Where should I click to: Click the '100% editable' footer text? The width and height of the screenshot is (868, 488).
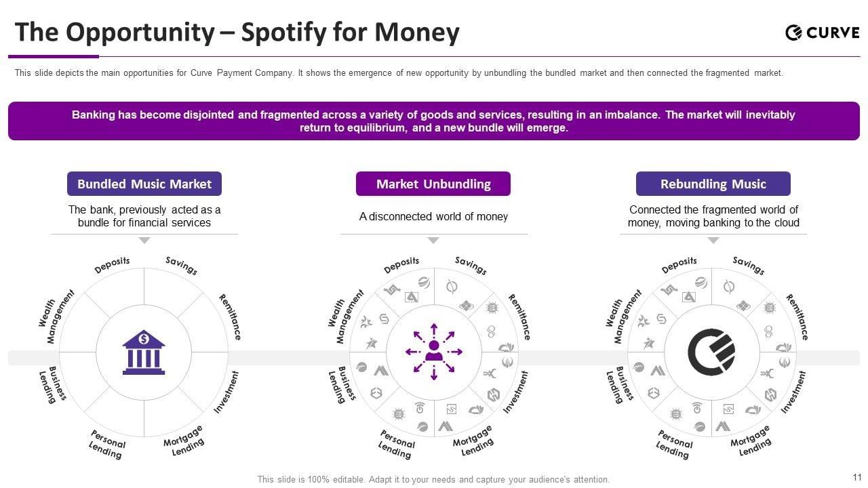(433, 479)
